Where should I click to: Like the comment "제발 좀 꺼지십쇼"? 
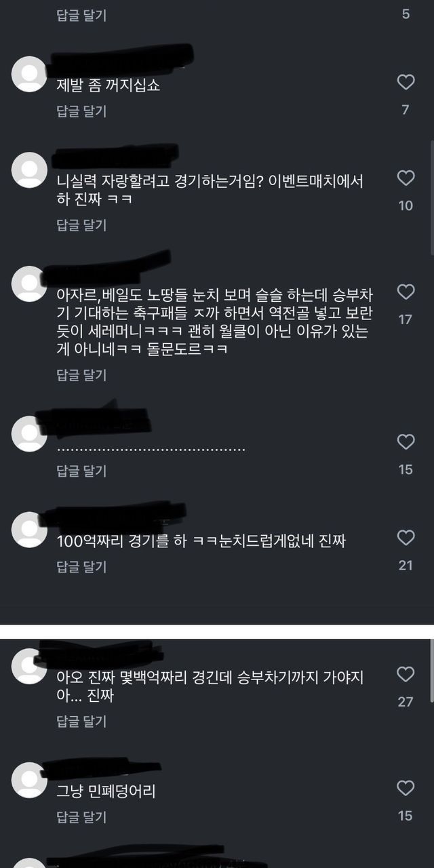[x=406, y=83]
